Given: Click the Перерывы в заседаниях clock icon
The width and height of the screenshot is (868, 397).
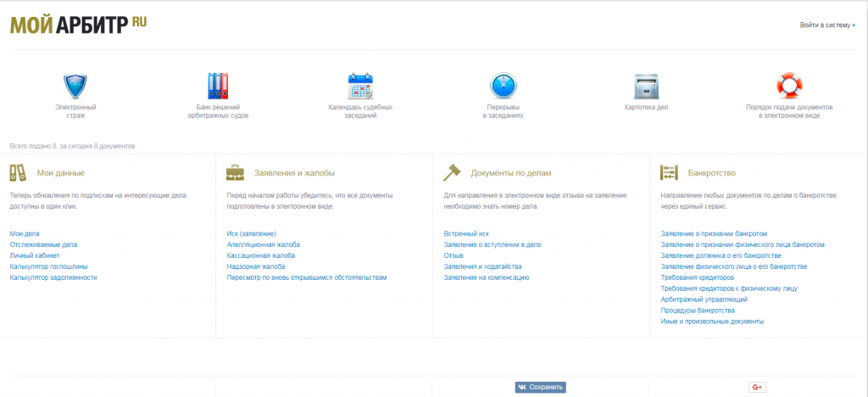Looking at the screenshot, I should click(x=503, y=86).
